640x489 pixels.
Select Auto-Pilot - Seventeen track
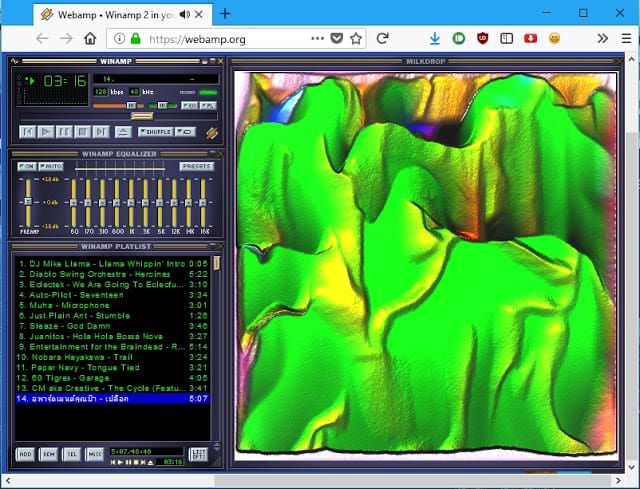point(113,295)
